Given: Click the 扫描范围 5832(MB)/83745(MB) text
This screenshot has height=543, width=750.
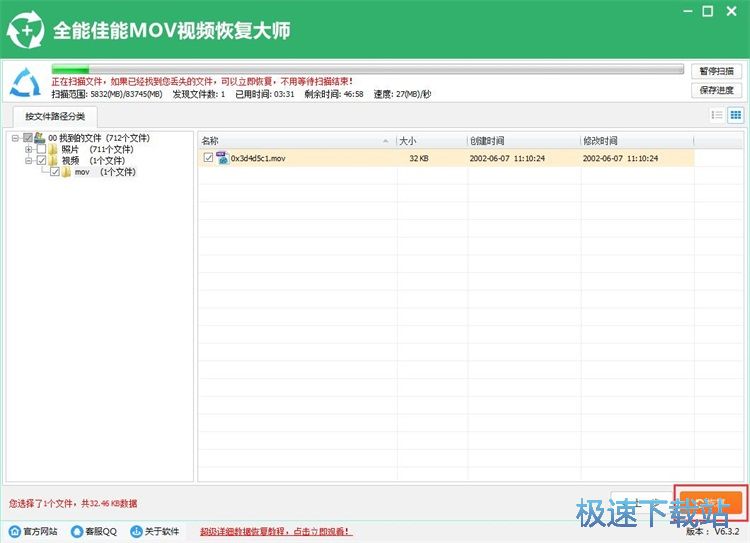Looking at the screenshot, I should [107, 94].
